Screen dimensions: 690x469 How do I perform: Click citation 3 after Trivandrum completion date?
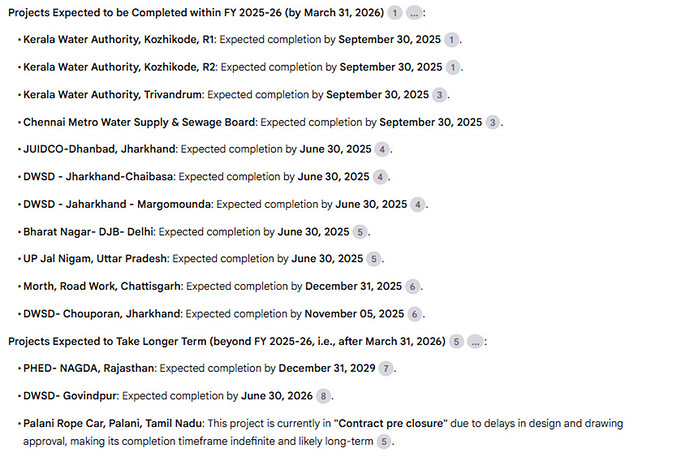click(x=439, y=95)
